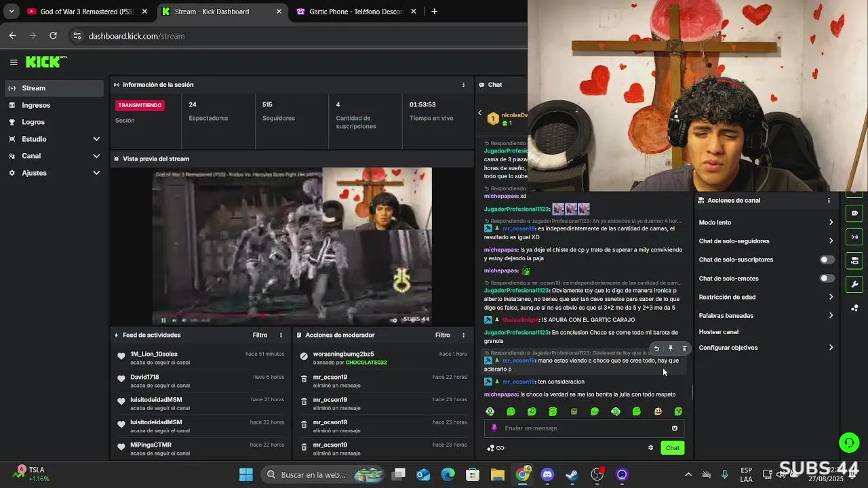Viewport: 868px width, 488px height.
Task: Select the chat bubble icon in right sidebar
Action: pyautogui.click(x=854, y=213)
